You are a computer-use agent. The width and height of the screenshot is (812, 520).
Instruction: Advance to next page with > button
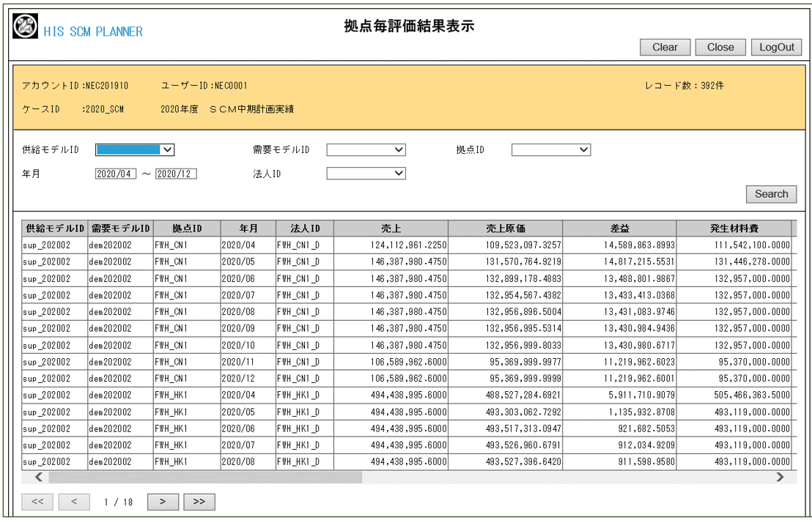tap(163, 502)
